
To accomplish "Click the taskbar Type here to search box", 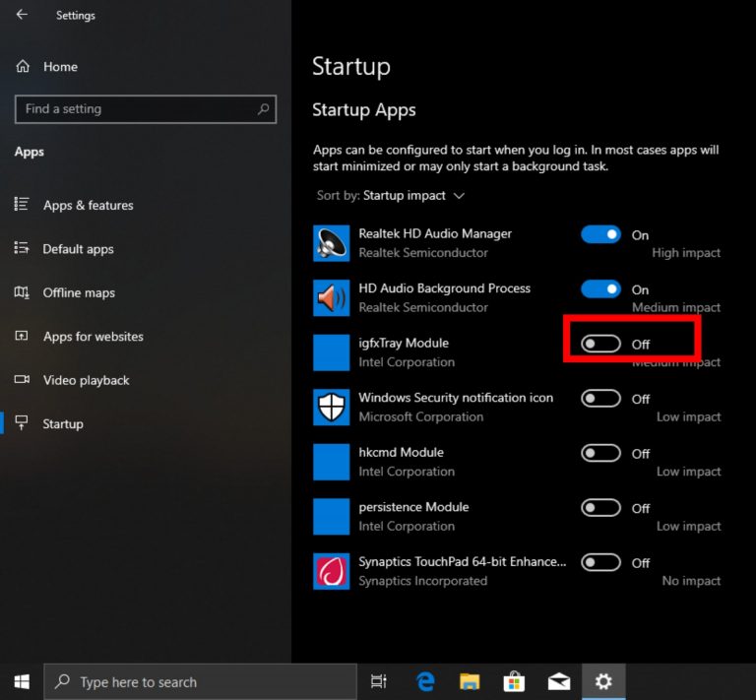I will 201,681.
